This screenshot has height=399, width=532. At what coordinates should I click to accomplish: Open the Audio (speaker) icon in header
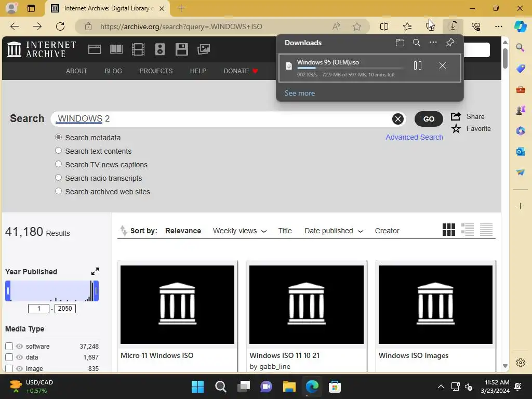(160, 49)
